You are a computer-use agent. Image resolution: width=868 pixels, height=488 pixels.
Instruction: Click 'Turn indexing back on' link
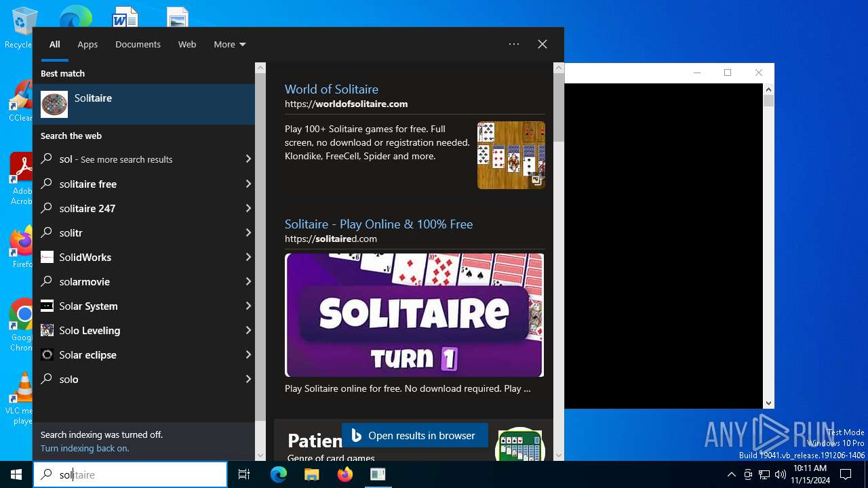(85, 448)
